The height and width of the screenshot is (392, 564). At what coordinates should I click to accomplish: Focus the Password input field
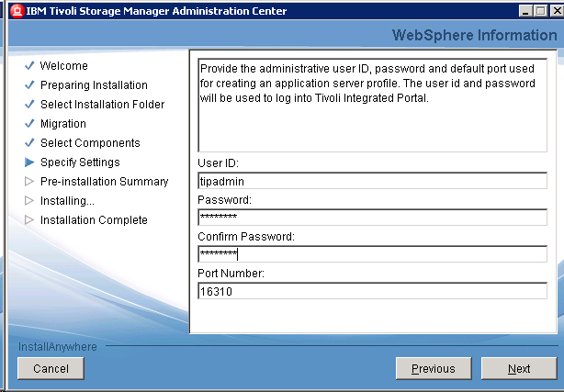pyautogui.click(x=372, y=218)
